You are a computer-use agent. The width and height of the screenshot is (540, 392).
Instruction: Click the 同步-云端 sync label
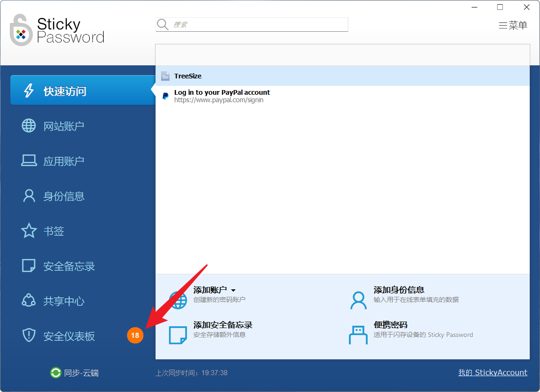tap(81, 373)
